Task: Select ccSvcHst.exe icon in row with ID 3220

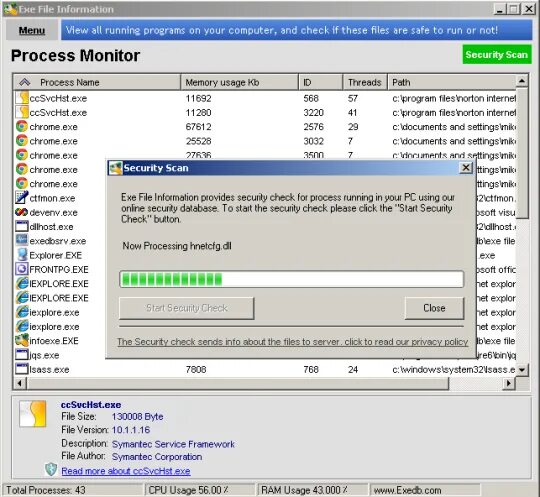Action: [x=22, y=112]
